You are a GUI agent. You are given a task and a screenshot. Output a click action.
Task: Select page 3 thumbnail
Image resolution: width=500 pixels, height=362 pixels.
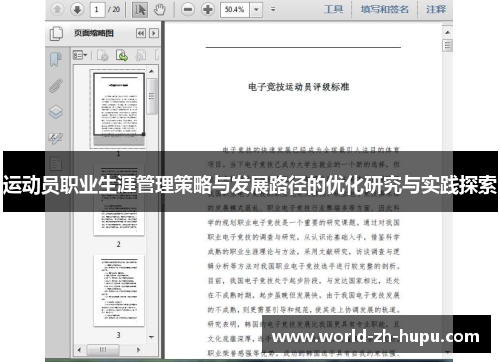119,291
